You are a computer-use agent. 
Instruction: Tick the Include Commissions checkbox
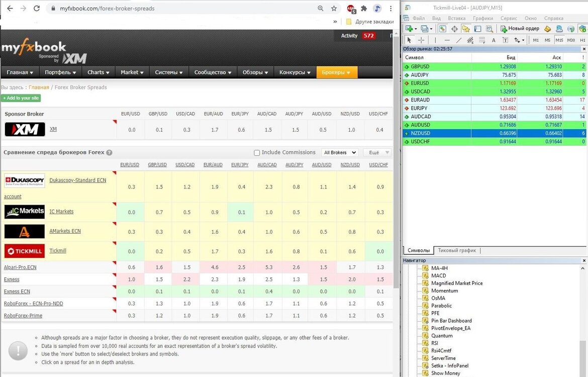click(x=257, y=153)
